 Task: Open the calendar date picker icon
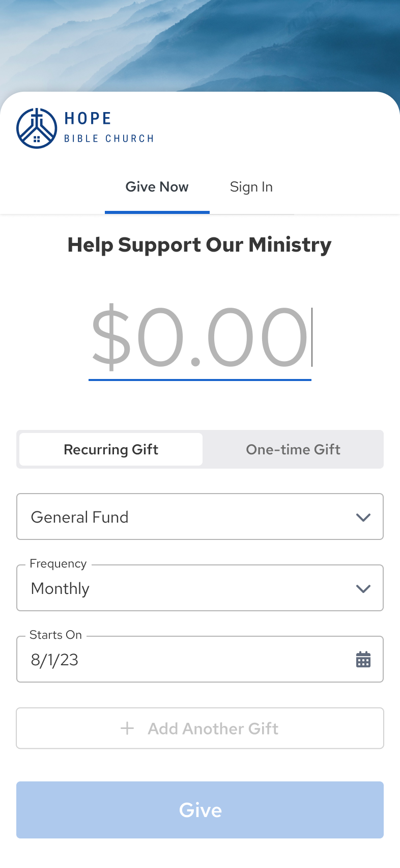[x=363, y=659]
